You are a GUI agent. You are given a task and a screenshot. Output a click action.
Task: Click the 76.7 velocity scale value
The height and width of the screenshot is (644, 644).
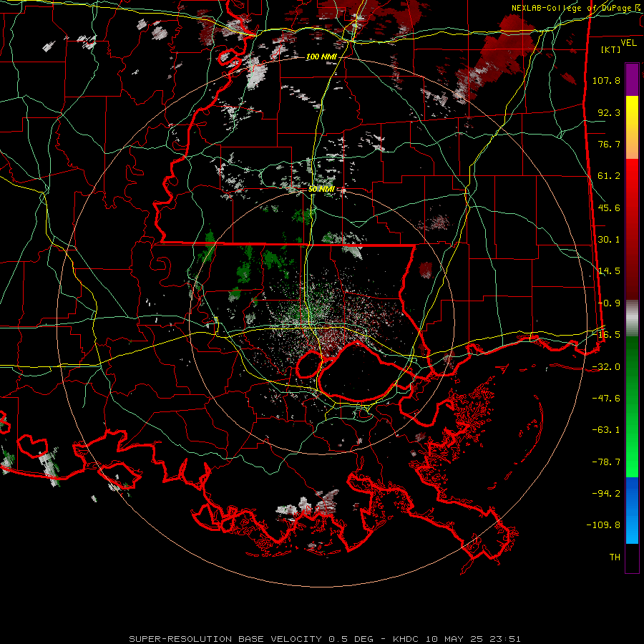click(609, 144)
